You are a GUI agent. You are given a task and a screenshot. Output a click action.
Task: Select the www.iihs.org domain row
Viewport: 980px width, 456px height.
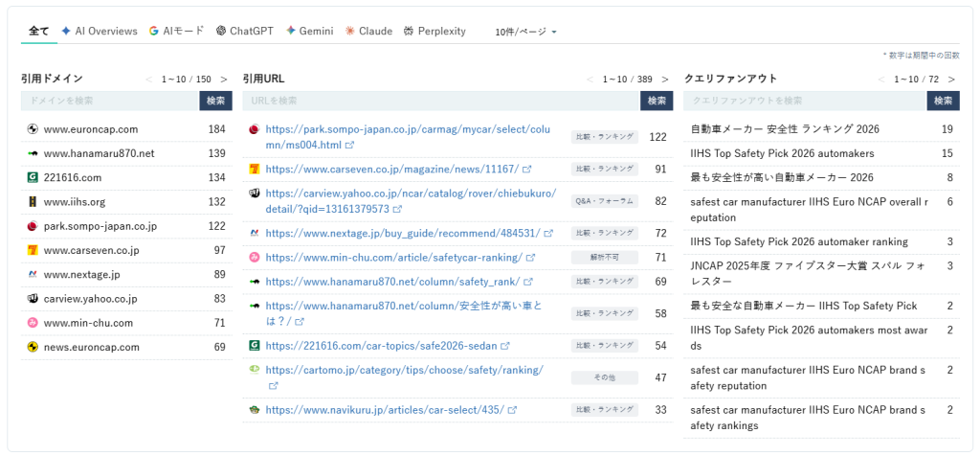pos(126,202)
